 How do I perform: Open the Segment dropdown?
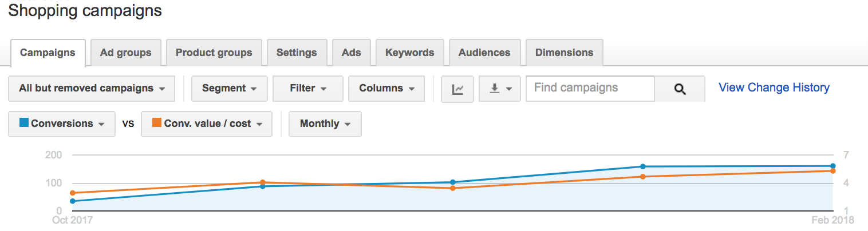[229, 89]
